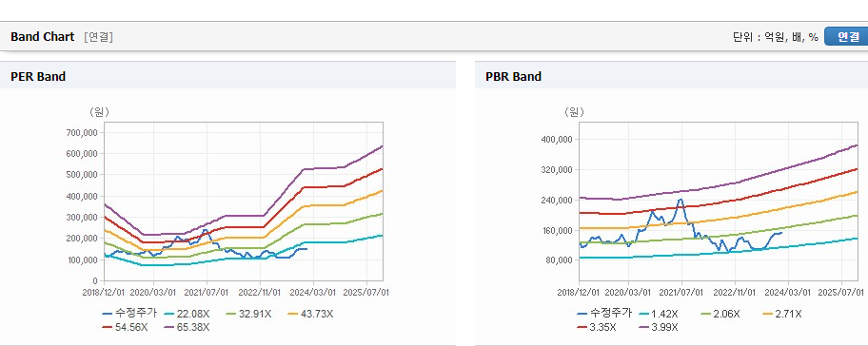Toggle 3.35X legend series
The height and width of the screenshot is (346, 868).
pyautogui.click(x=597, y=327)
